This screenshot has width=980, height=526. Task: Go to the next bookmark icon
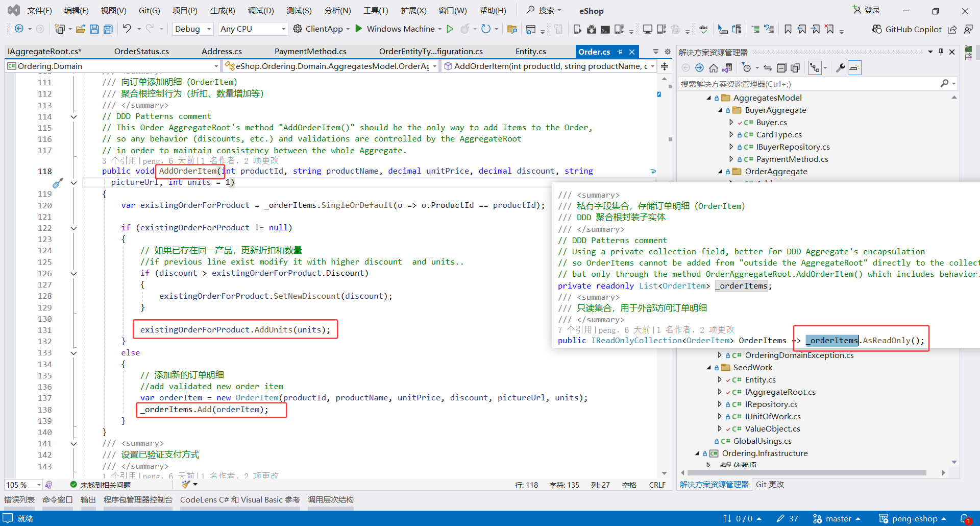coord(816,29)
